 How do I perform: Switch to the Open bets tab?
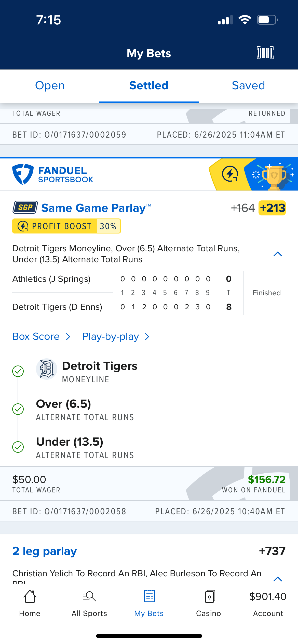pos(50,86)
